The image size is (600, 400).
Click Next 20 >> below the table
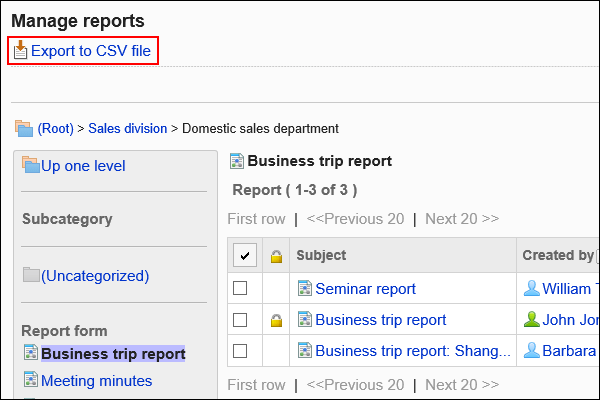462,385
